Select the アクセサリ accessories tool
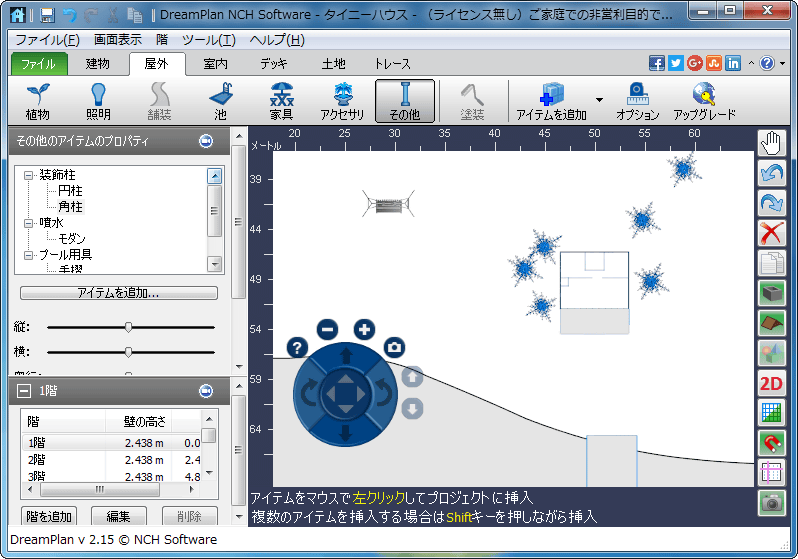This screenshot has height=559, width=798. 343,101
